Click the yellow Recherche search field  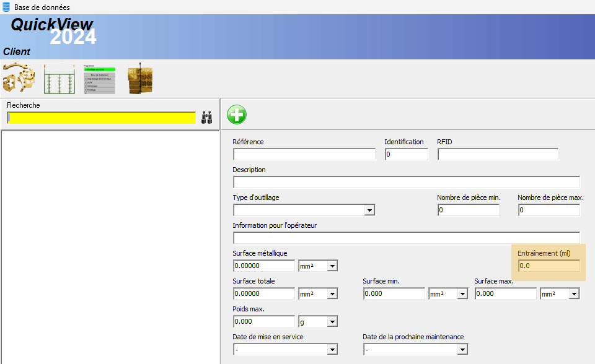pyautogui.click(x=101, y=118)
